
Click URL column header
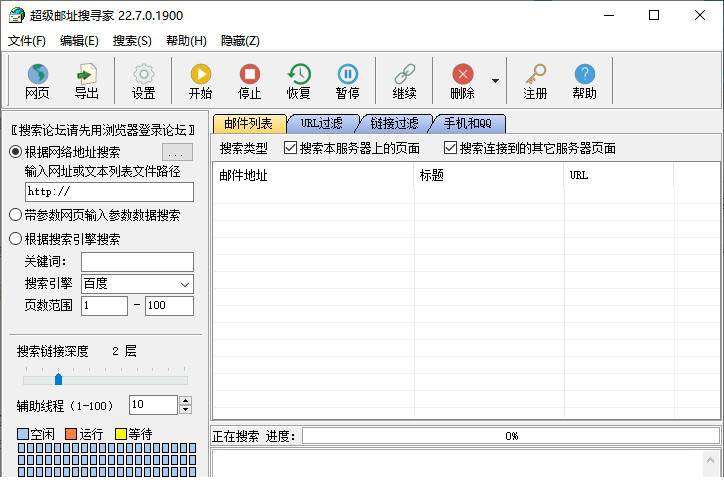pos(619,175)
